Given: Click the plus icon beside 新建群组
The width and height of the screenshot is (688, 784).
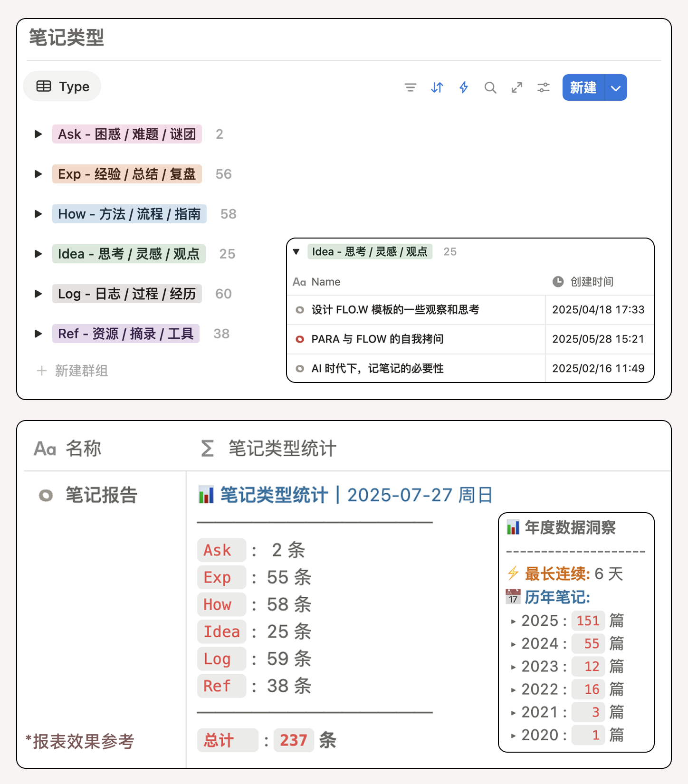Looking at the screenshot, I should (42, 371).
